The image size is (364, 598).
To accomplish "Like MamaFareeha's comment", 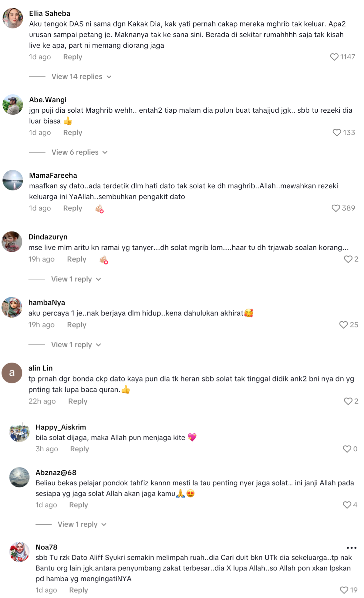I will click(x=335, y=208).
